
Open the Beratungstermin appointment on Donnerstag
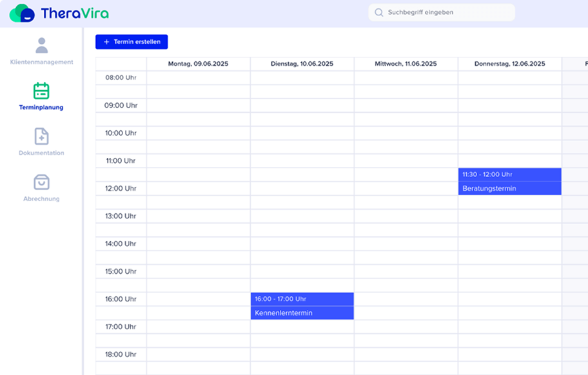(x=509, y=188)
